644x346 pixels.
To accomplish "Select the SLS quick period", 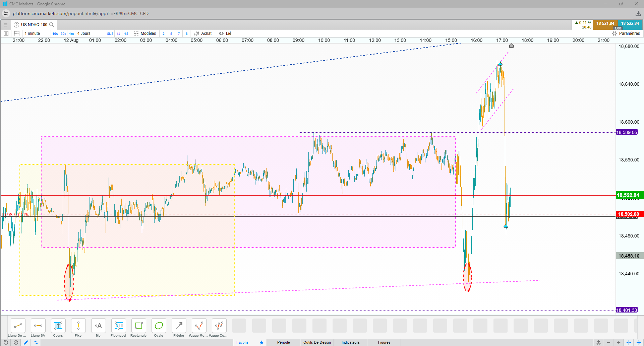I will [110, 33].
